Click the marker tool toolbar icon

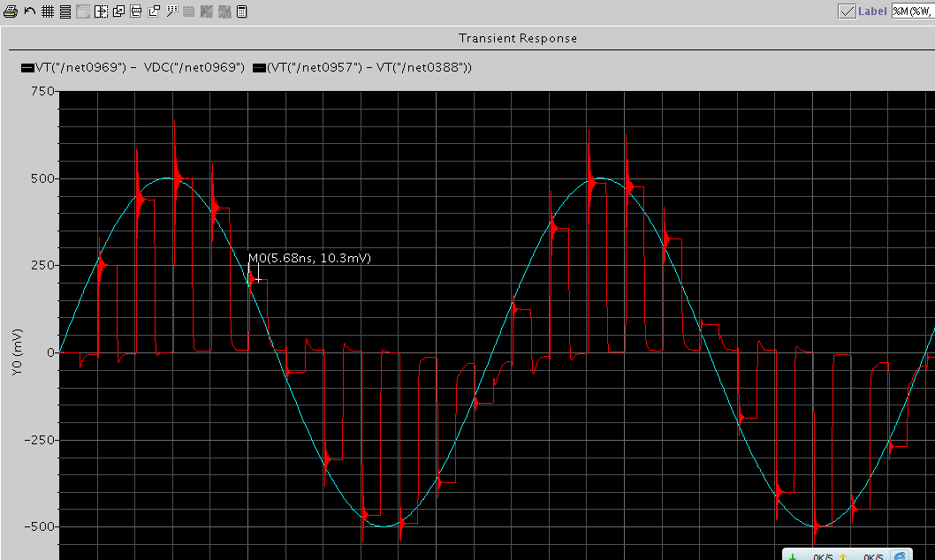click(x=135, y=11)
